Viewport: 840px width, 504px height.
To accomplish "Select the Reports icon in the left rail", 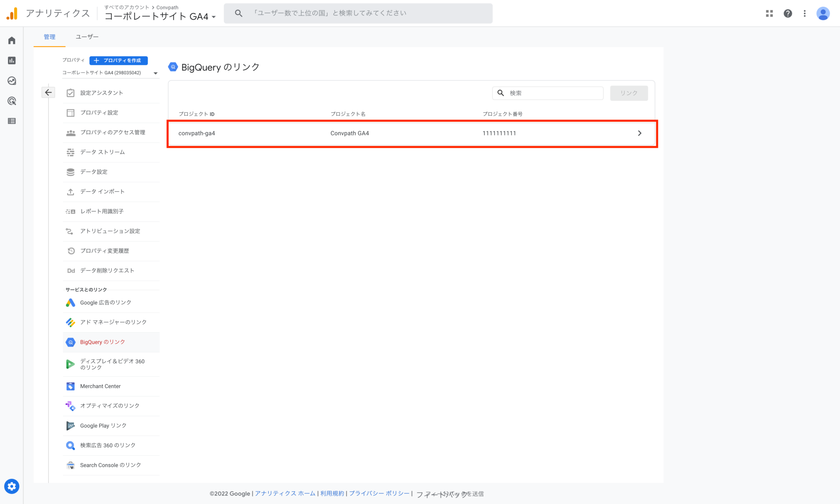I will click(x=11, y=60).
